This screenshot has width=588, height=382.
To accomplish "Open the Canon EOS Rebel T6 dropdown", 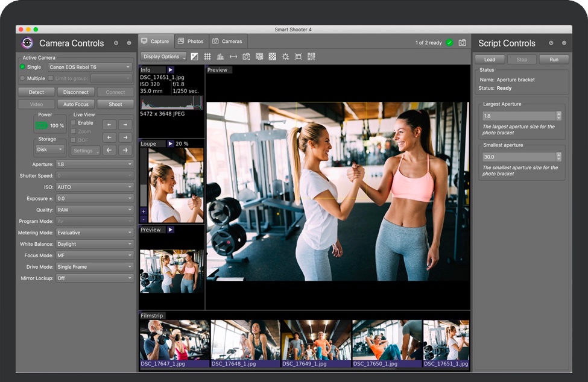I will 90,67.
